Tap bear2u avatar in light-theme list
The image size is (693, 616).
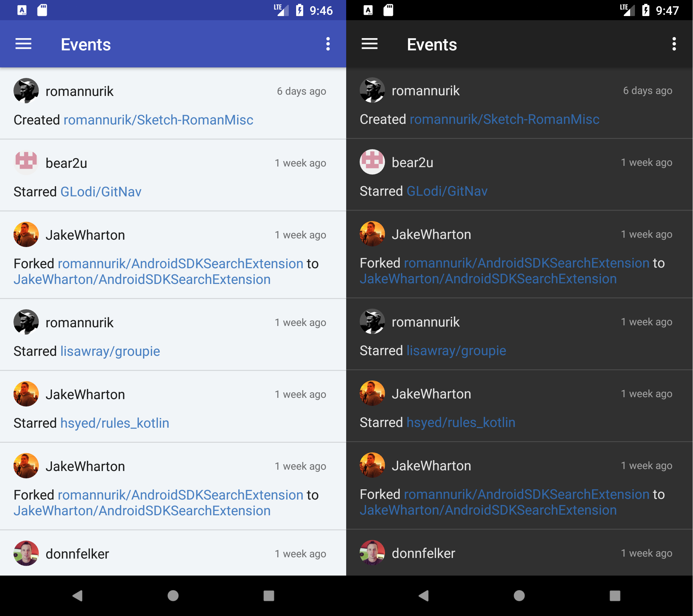point(26,162)
